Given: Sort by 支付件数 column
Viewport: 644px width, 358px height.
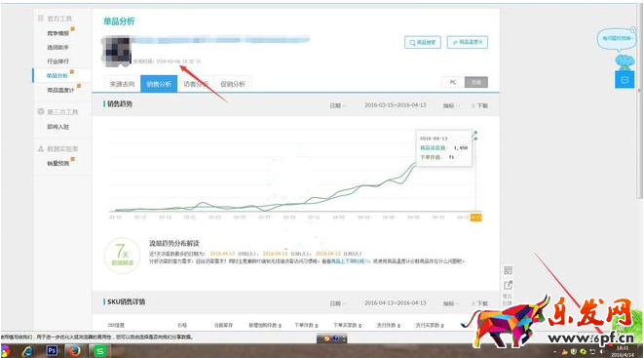Looking at the screenshot, I should [x=389, y=325].
